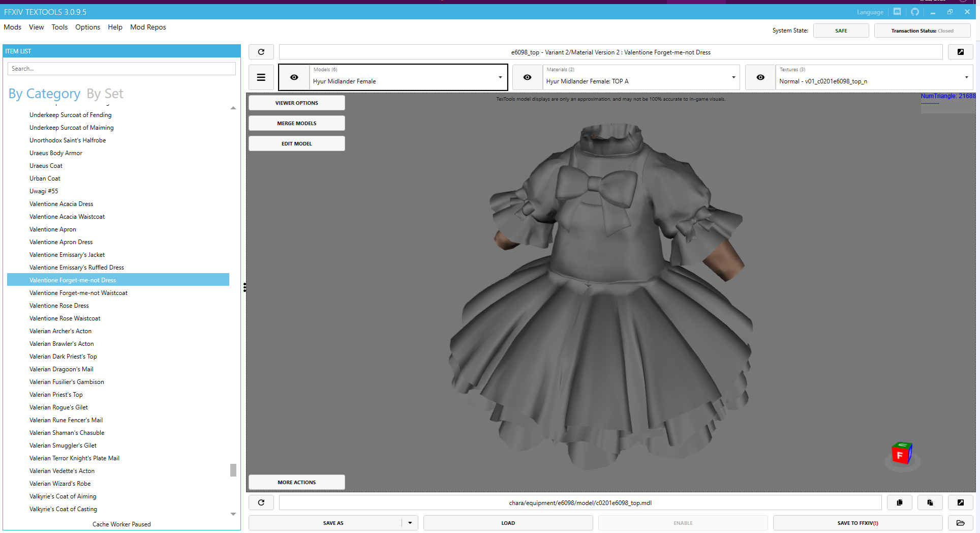The image size is (980, 533).
Task: Click the More Actions button
Action: coord(297,482)
